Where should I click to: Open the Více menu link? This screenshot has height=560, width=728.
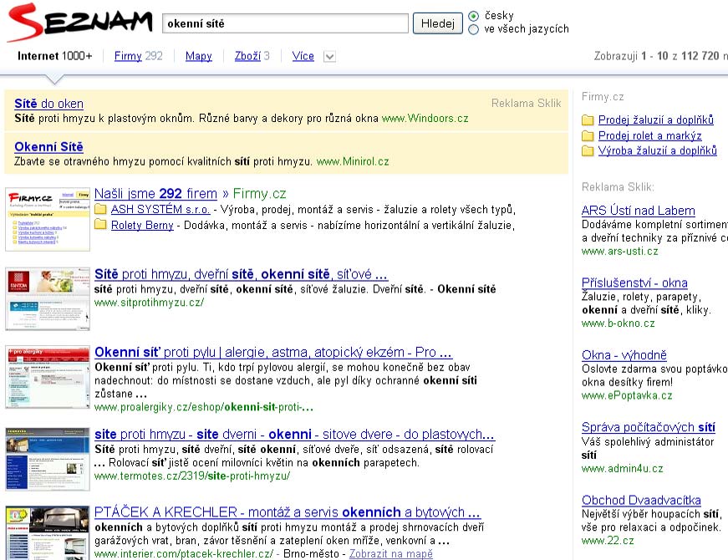303,56
